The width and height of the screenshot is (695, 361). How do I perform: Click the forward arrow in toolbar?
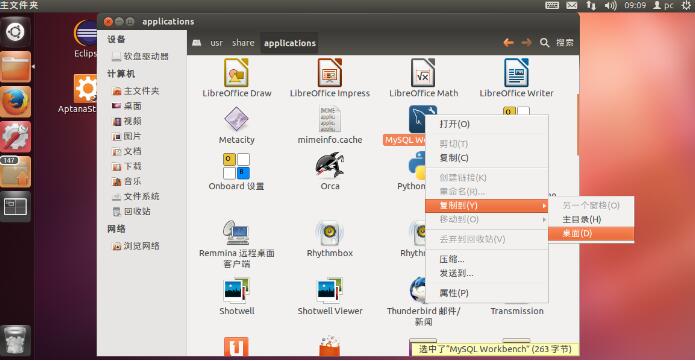coord(526,43)
